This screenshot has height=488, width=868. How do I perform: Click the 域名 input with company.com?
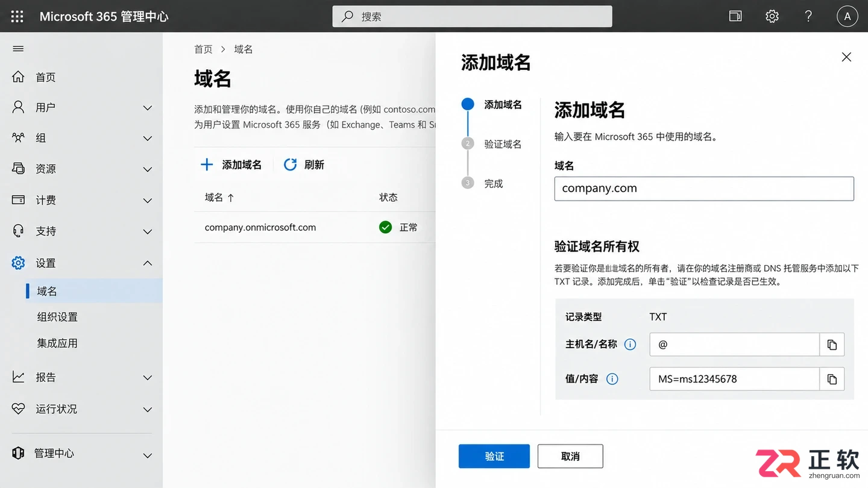click(x=704, y=189)
